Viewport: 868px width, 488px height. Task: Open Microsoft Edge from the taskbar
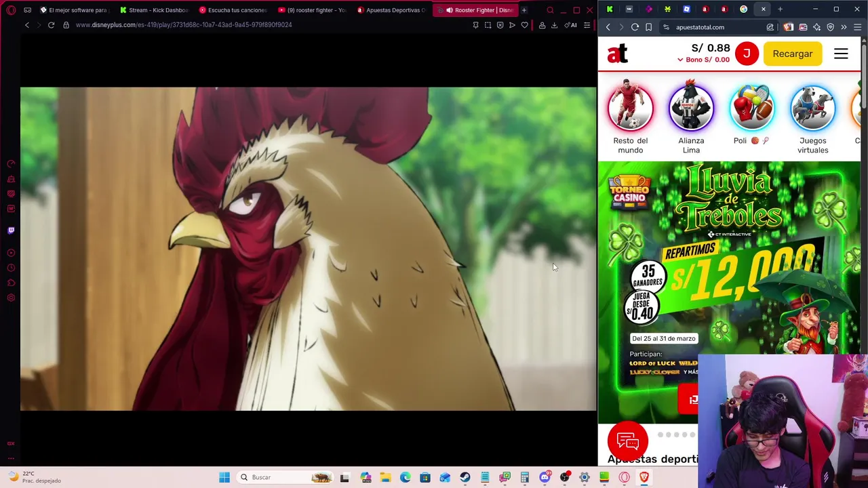tap(405, 477)
